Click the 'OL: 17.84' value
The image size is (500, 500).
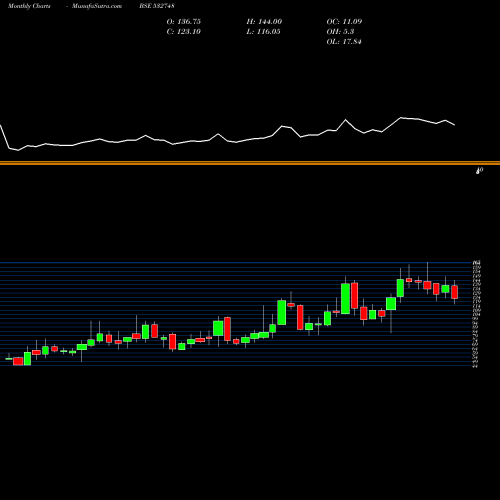pos(344,42)
